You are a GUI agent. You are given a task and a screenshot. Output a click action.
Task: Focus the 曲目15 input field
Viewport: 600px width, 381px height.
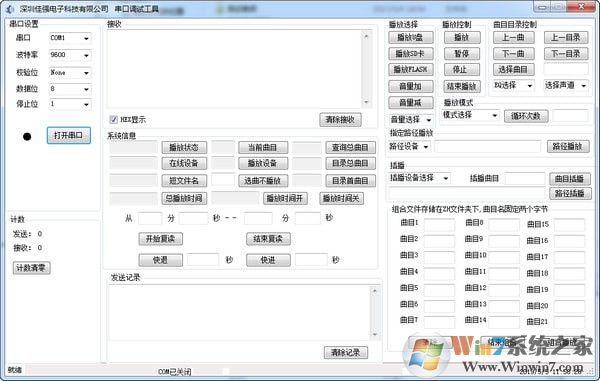pyautogui.click(x=569, y=225)
